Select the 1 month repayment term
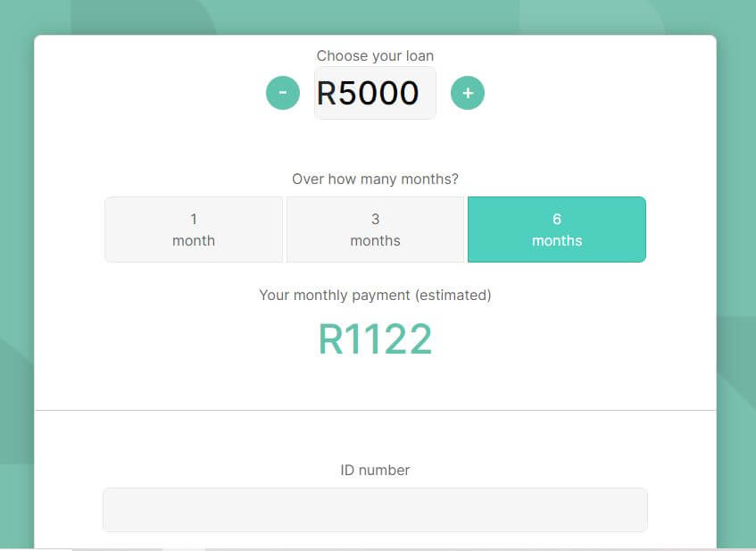The height and width of the screenshot is (551, 756). [193, 229]
